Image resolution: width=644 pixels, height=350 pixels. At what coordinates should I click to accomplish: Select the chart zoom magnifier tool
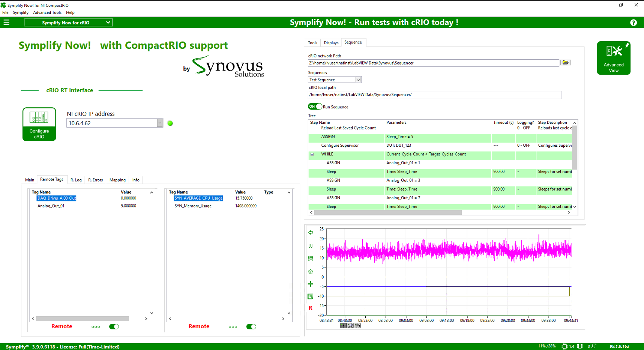pos(351,326)
